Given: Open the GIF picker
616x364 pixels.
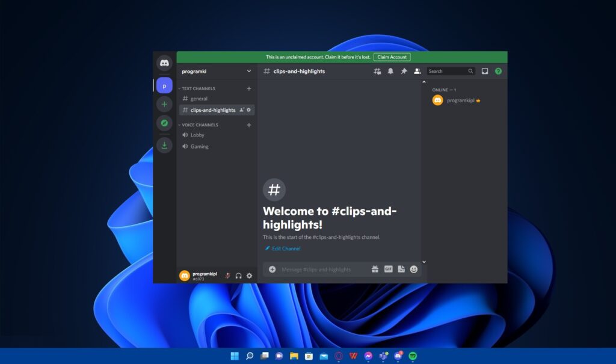Looking at the screenshot, I should click(388, 270).
